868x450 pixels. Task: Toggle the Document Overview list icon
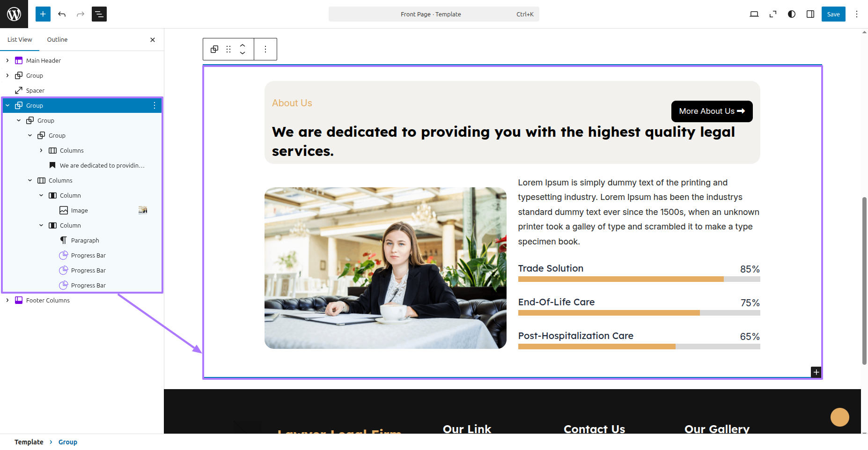99,14
